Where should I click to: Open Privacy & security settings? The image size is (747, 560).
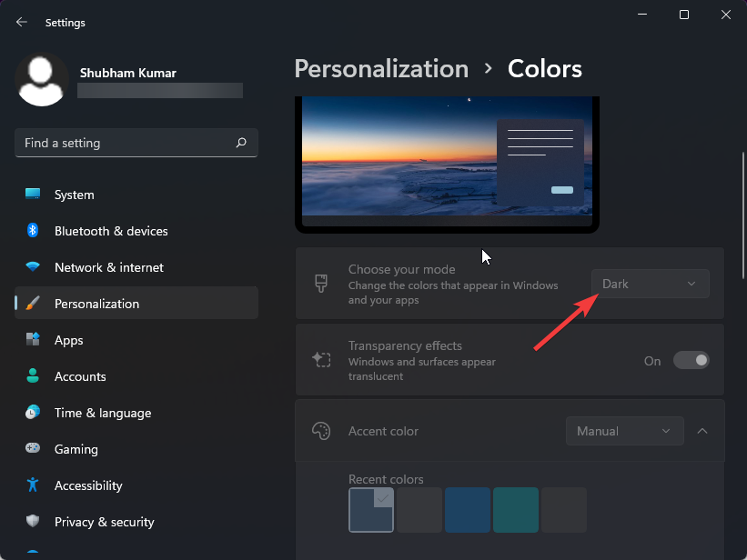[136, 522]
